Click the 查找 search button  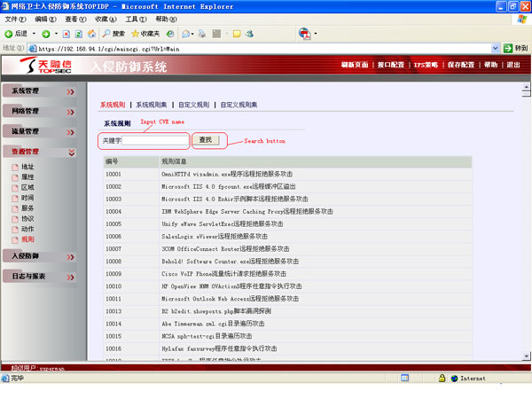click(x=205, y=140)
